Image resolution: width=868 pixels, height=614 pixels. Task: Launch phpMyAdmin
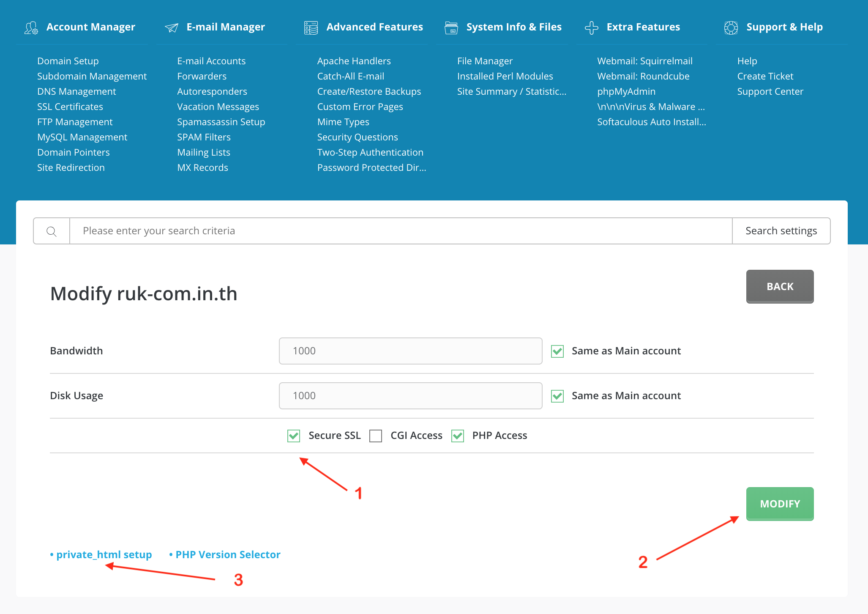click(626, 91)
